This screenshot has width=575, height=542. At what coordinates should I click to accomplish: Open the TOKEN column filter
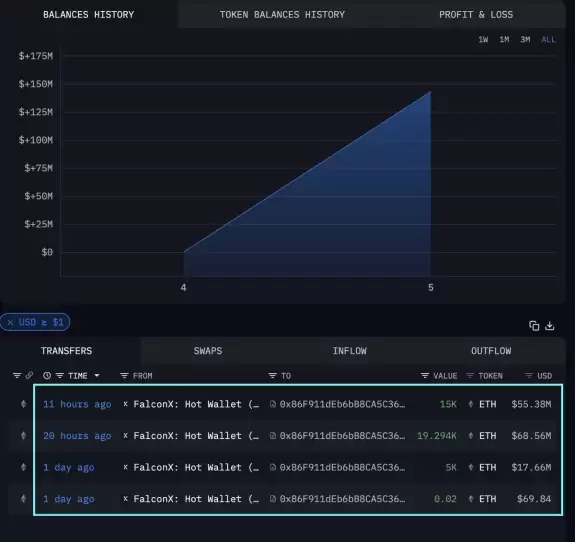pos(470,376)
